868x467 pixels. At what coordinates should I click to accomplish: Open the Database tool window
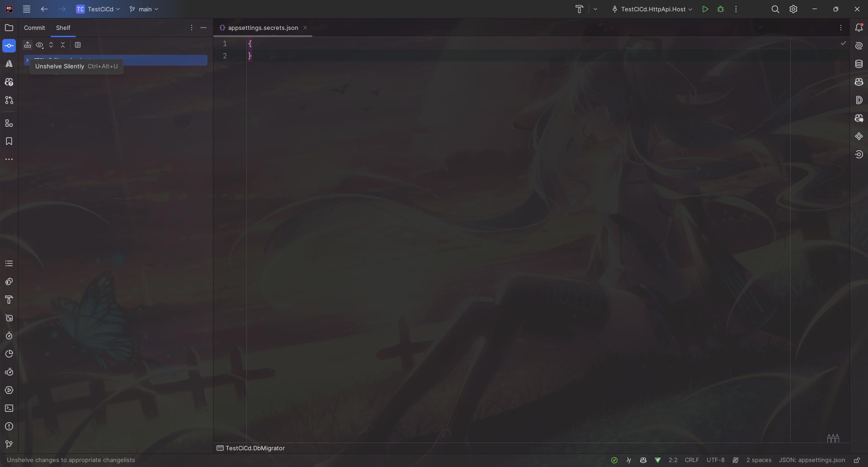[859, 63]
